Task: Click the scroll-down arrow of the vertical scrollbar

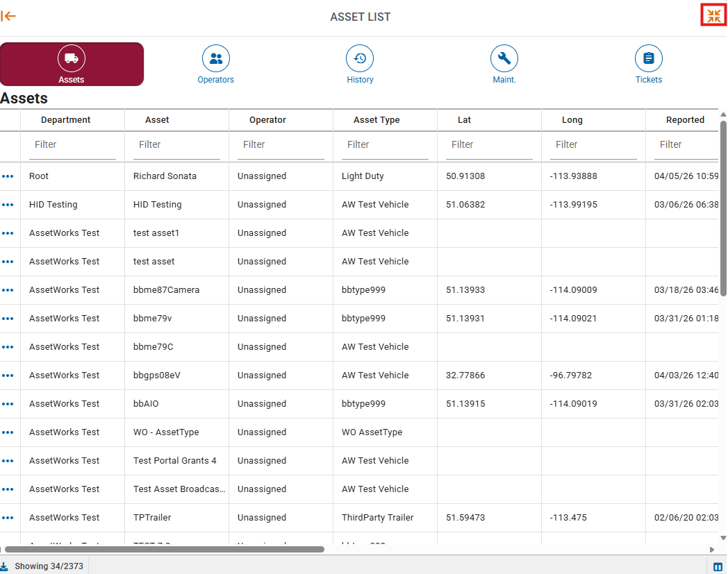Action: 723,539
